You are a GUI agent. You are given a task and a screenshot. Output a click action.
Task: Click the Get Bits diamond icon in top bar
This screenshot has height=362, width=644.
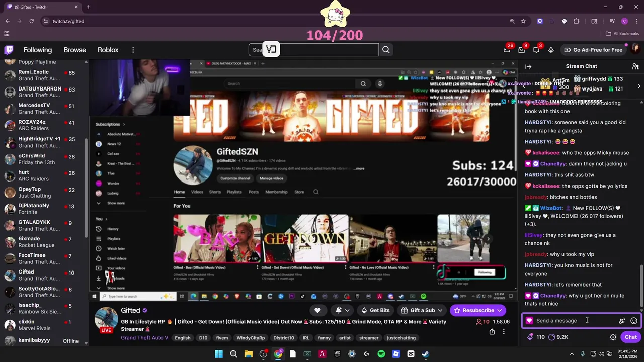pyautogui.click(x=551, y=50)
